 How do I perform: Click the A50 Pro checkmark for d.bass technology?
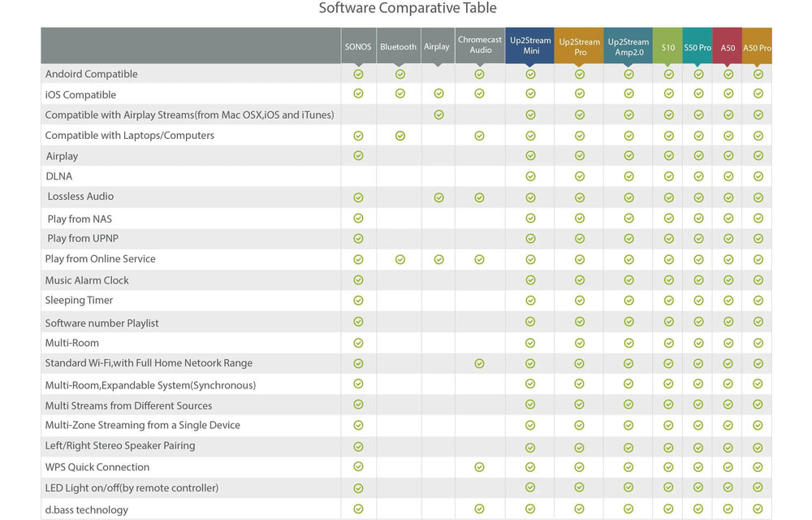coord(758,509)
